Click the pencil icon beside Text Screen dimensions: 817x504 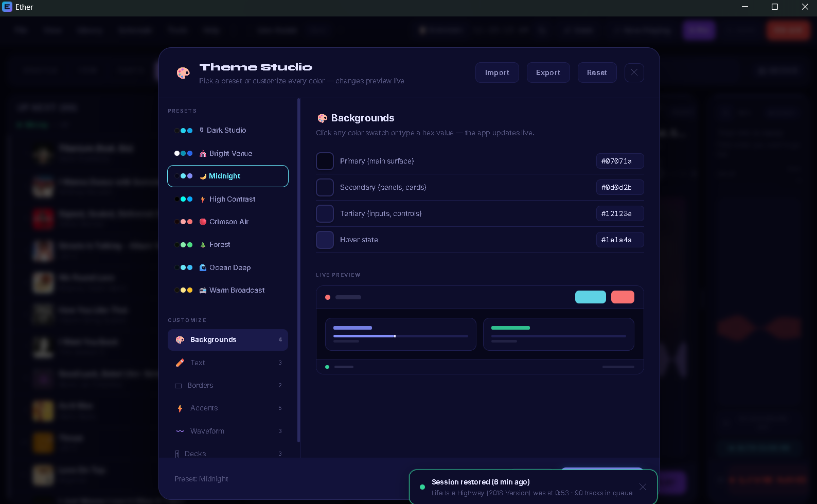(180, 363)
